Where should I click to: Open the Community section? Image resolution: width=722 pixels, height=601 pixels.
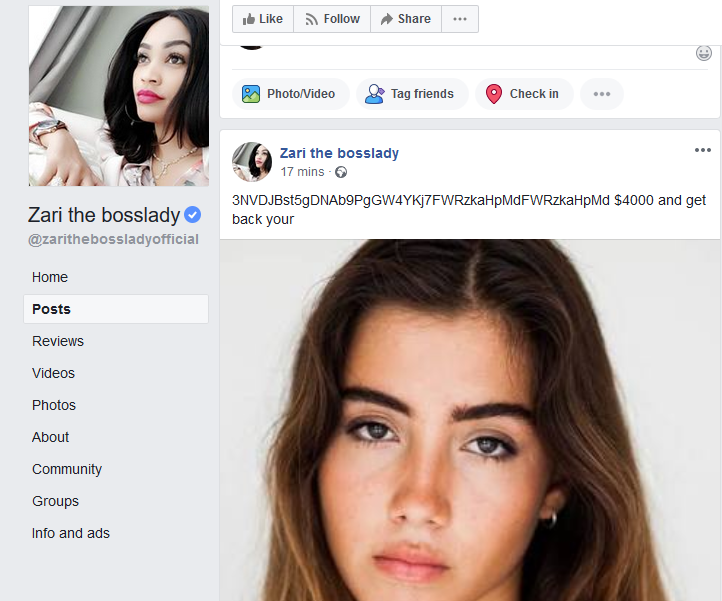67,469
